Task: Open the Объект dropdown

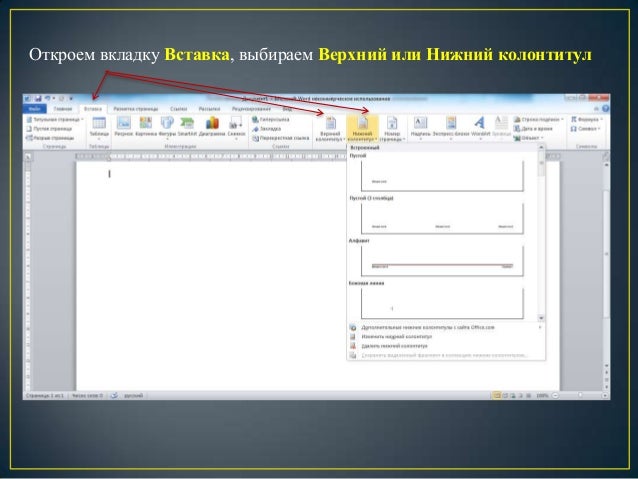Action: pyautogui.click(x=529, y=138)
